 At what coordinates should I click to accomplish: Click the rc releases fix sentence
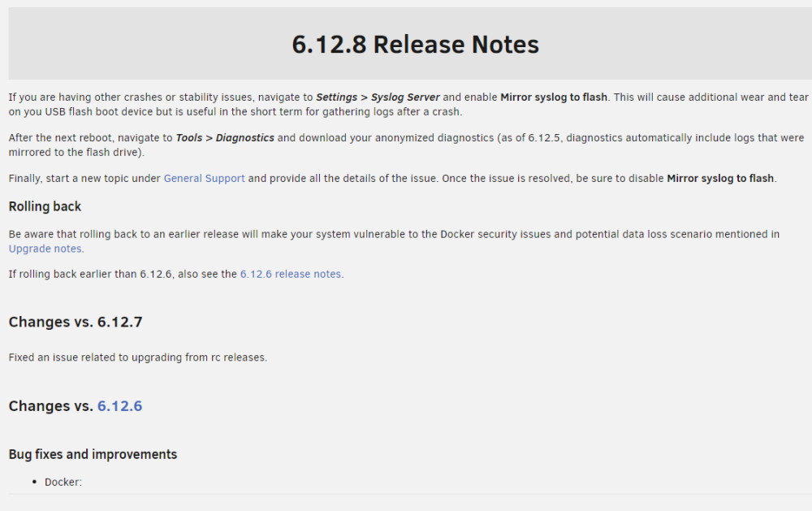click(138, 357)
